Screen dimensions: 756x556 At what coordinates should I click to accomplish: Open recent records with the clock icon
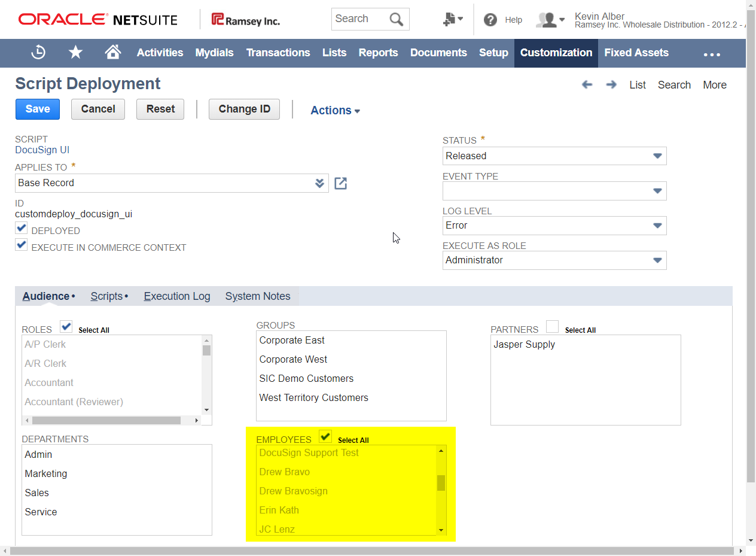coord(38,53)
